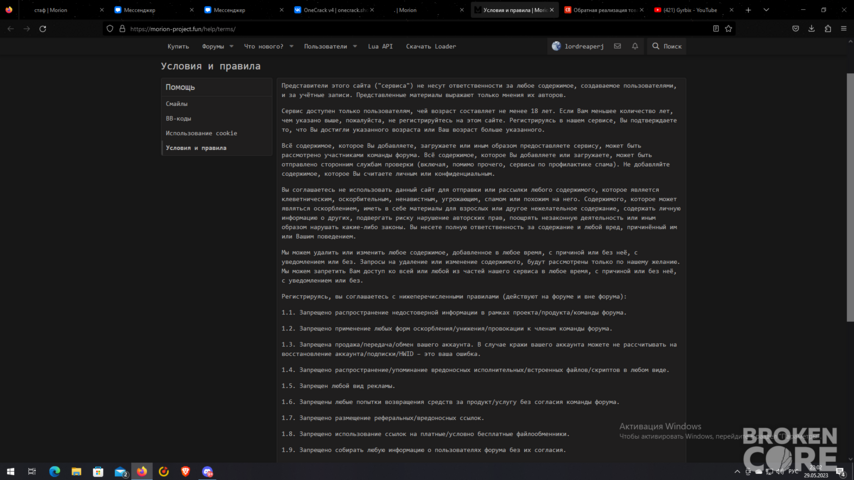Viewport: 854px width, 480px height.
Task: Close the Условия и правила tab
Action: tap(552, 10)
